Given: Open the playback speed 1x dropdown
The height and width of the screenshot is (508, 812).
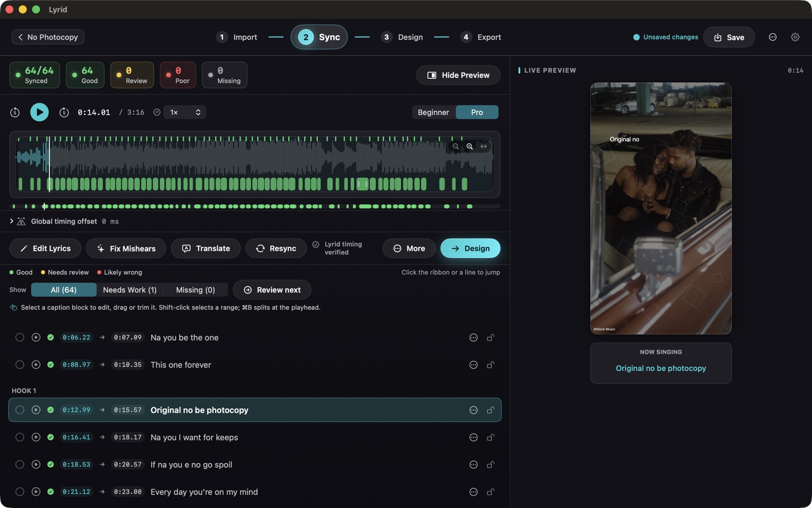Looking at the screenshot, I should (185, 112).
